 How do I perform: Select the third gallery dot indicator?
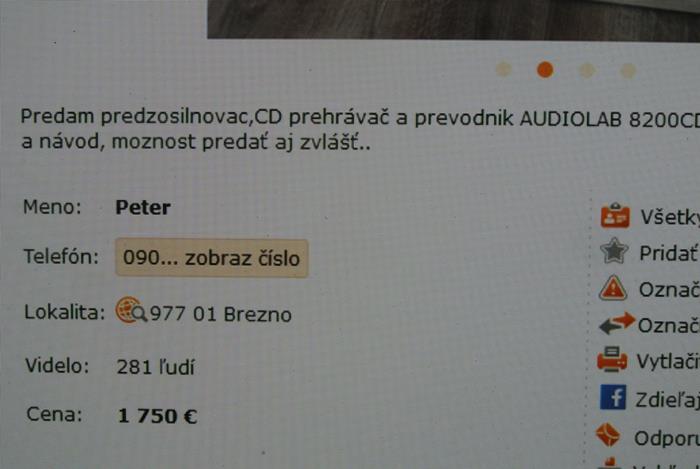pyautogui.click(x=587, y=70)
